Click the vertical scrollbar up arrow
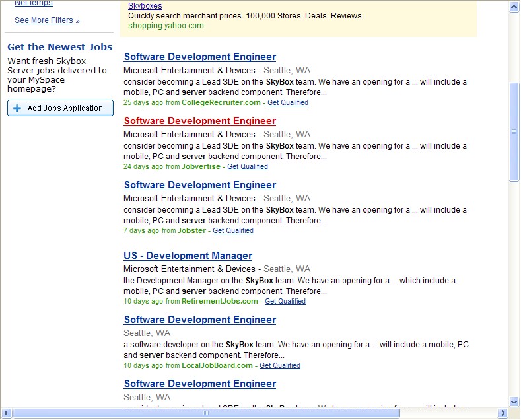Viewport: 521px width, 420px height. pyautogui.click(x=514, y=7)
